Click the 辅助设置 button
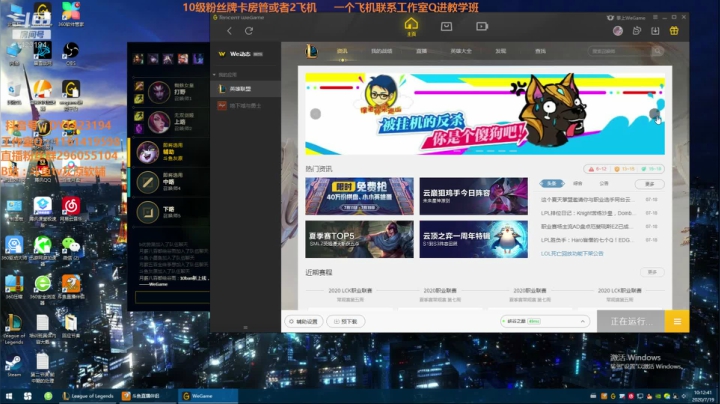Screen dimensions: 720x404 point(304,321)
